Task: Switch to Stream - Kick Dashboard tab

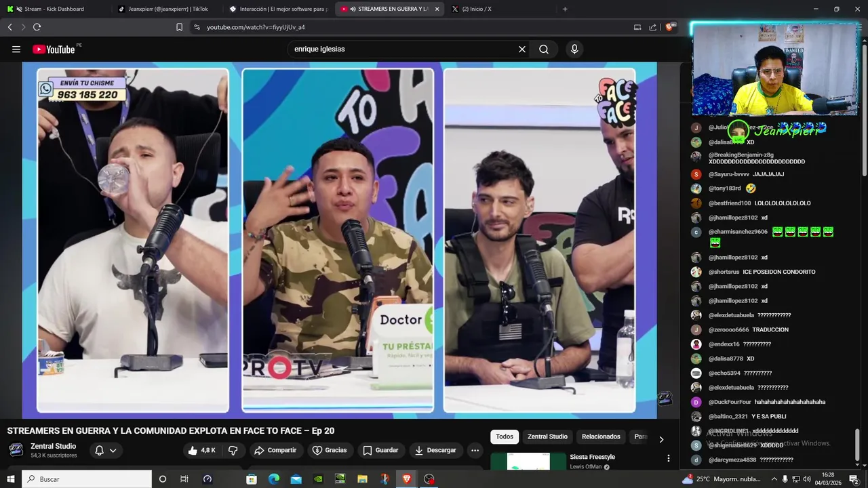Action: tap(54, 9)
